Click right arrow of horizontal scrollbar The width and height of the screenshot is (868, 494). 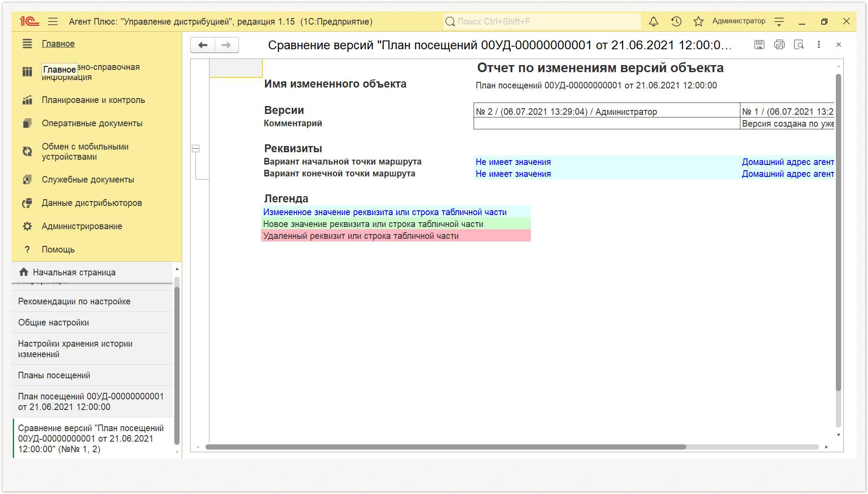pos(826,447)
